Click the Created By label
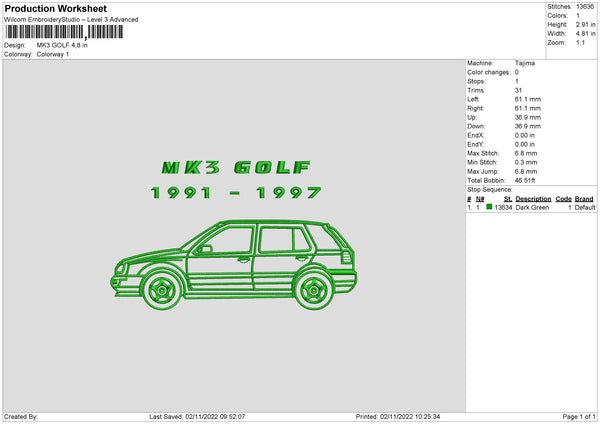 (21, 417)
